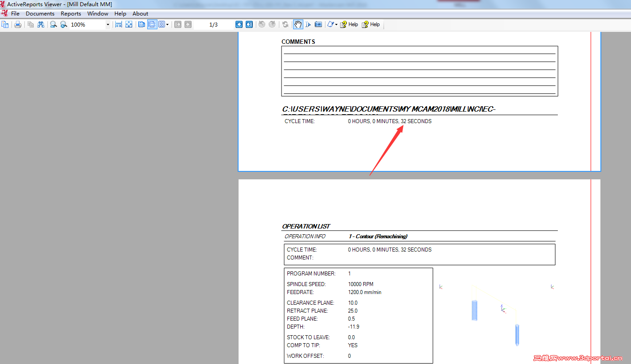Click the '1 - Contour (Remachining)' text
Screen dimensions: 631x364
point(378,236)
